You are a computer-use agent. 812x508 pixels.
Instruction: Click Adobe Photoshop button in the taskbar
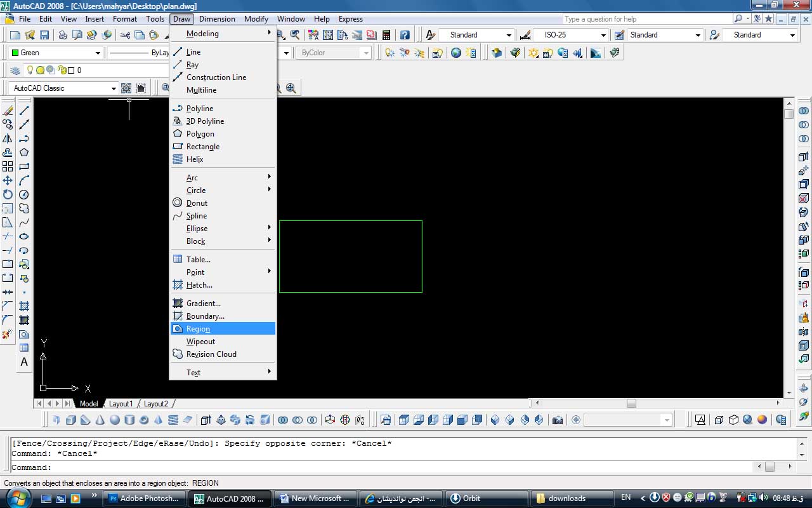coord(145,498)
